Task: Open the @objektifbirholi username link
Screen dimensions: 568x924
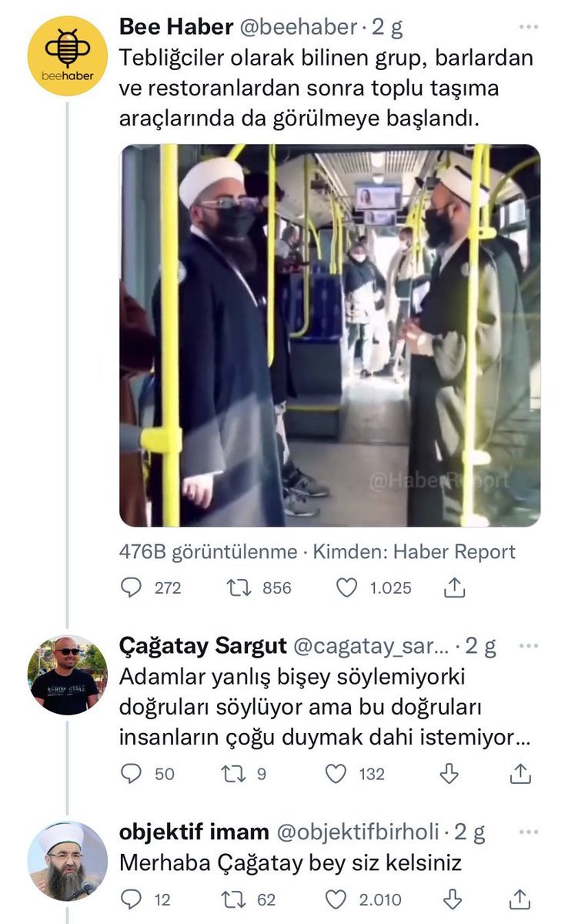Action: [x=358, y=832]
